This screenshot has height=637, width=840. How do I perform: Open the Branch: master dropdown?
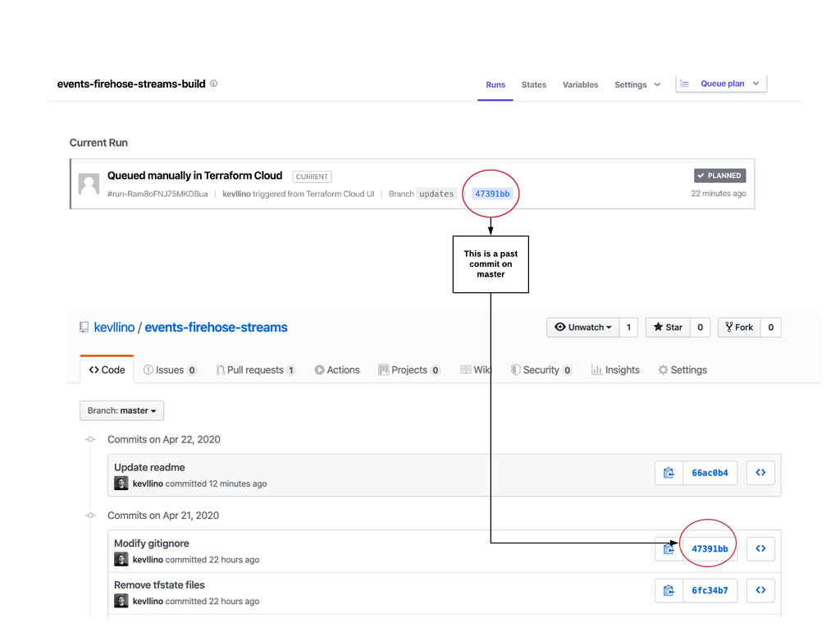[121, 410]
